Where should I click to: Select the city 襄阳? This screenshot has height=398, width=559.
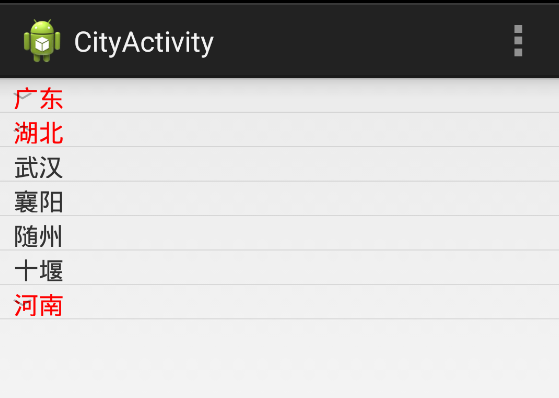(280, 199)
